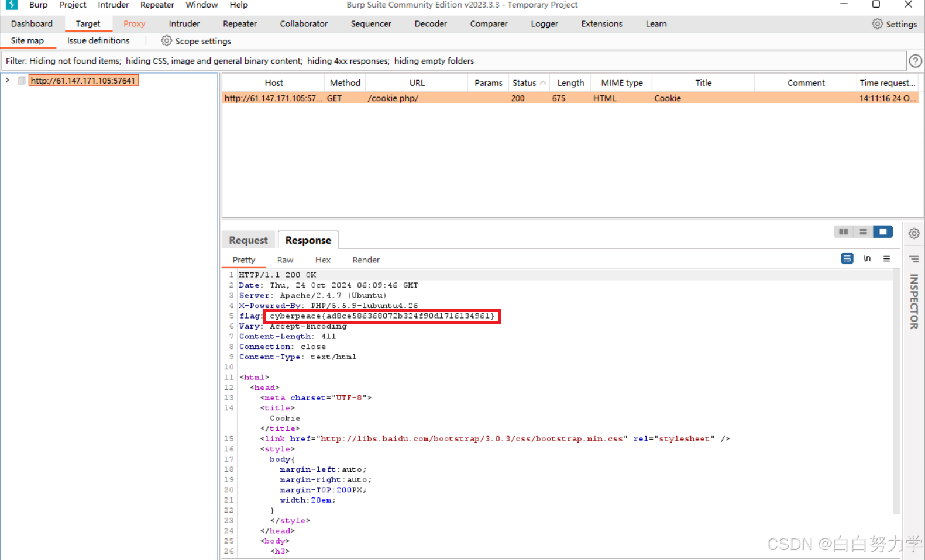Sort table by Params column
This screenshot has width=925, height=560.
point(488,83)
